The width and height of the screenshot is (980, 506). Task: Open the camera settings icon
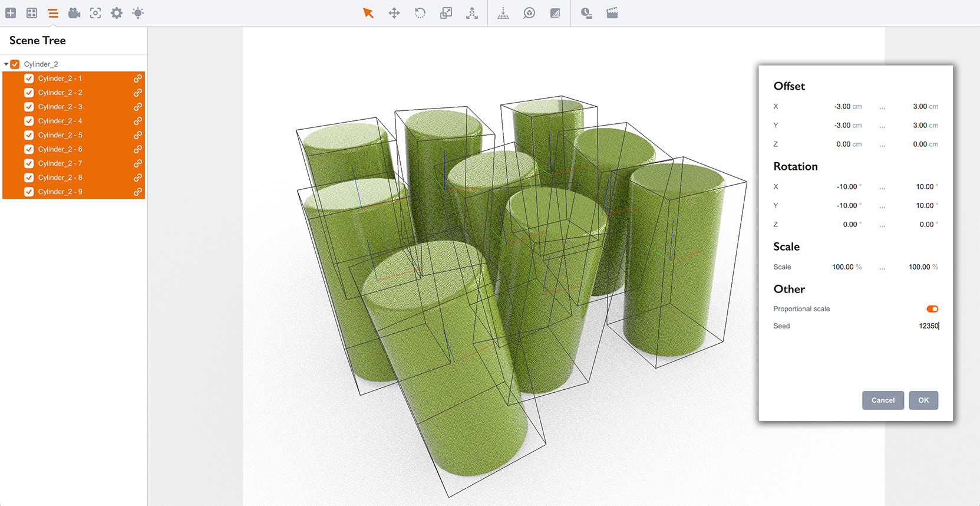[74, 13]
